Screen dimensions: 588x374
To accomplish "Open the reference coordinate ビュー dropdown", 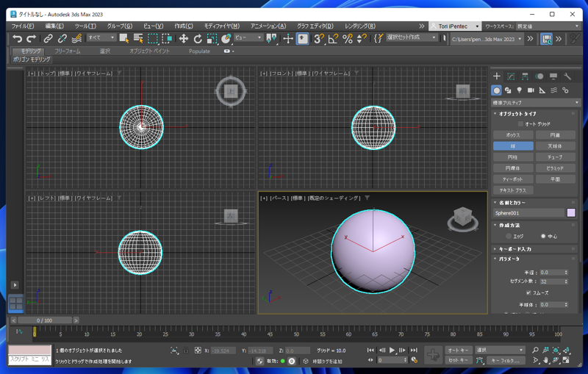I will (248, 37).
